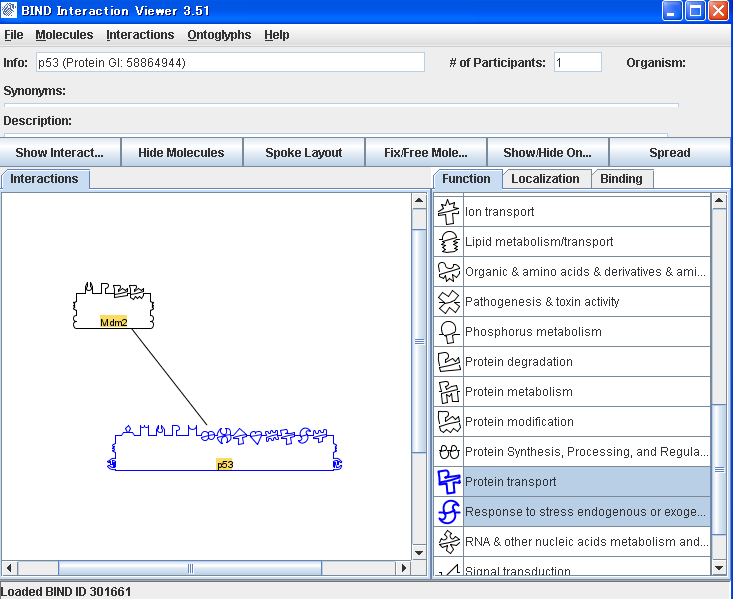Image resolution: width=733 pixels, height=599 pixels.
Task: Select the 'Protein modification' row text
Action: [519, 421]
